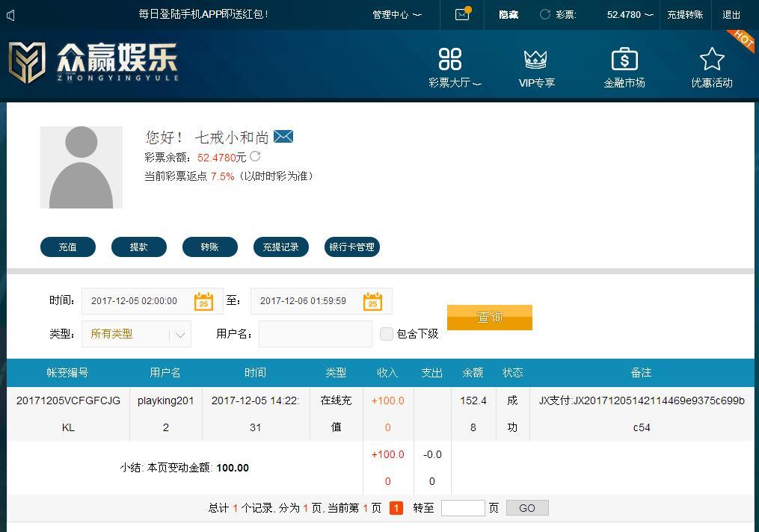Click the 在线充值 type cell
Image resolution: width=759 pixels, height=532 pixels.
coord(336,414)
